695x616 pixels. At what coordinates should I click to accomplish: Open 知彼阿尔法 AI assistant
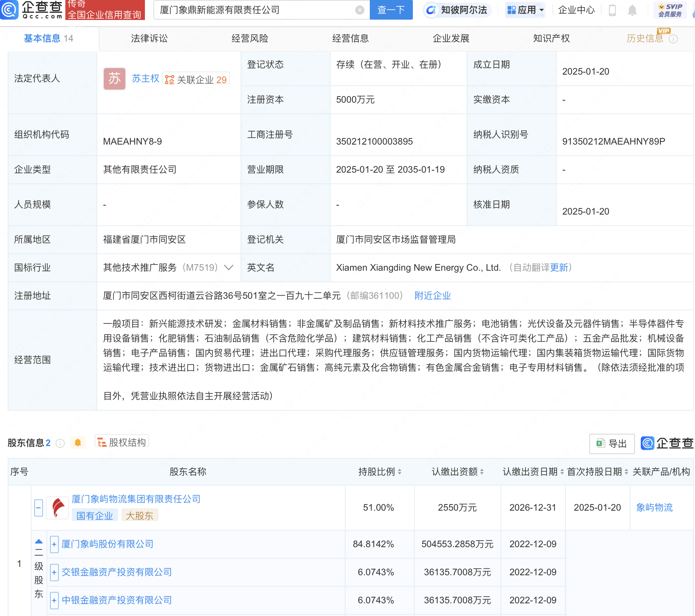tap(457, 10)
